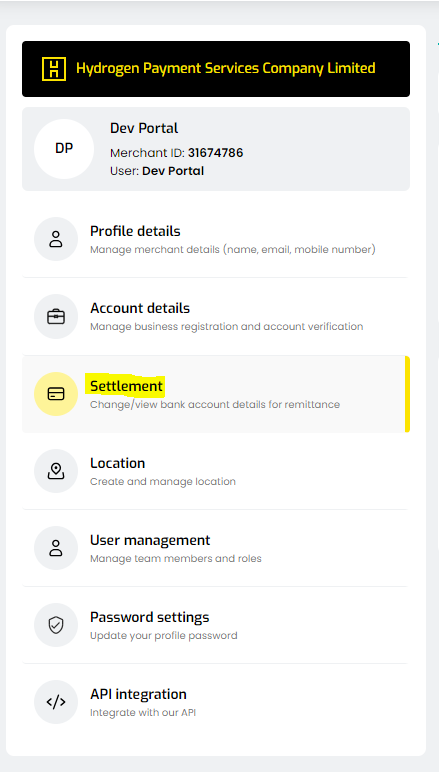
Task: Click the API integration code icon
Action: 56,702
